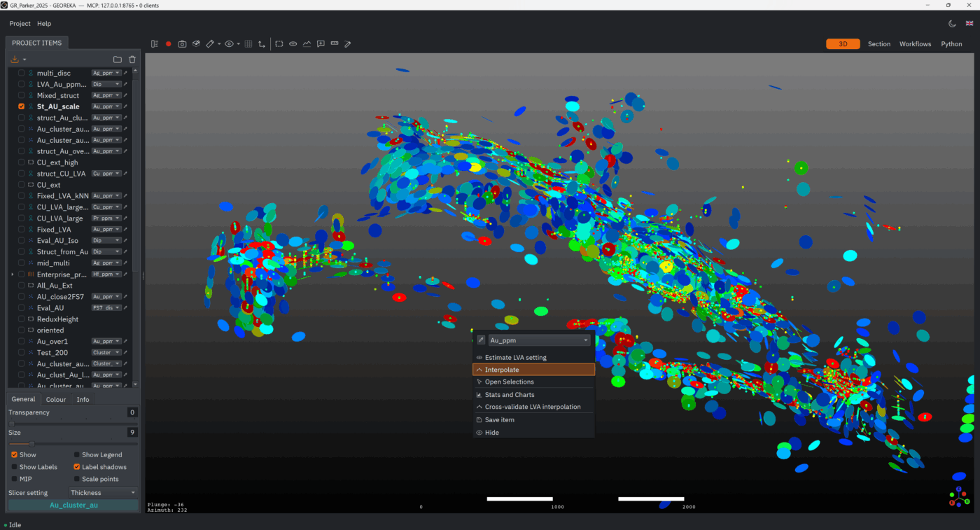Viewport: 980px width, 530px height.
Task: Click the scale bar icon in toolbar
Action: tap(334, 43)
